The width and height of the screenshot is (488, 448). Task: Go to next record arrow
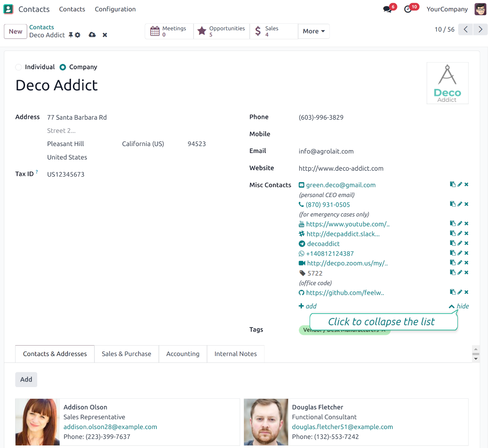(480, 29)
